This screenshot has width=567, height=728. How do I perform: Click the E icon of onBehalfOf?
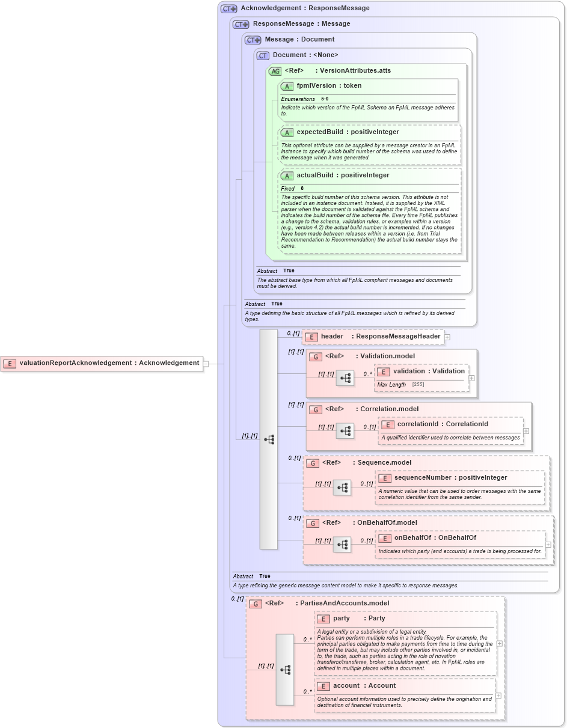coord(385,538)
